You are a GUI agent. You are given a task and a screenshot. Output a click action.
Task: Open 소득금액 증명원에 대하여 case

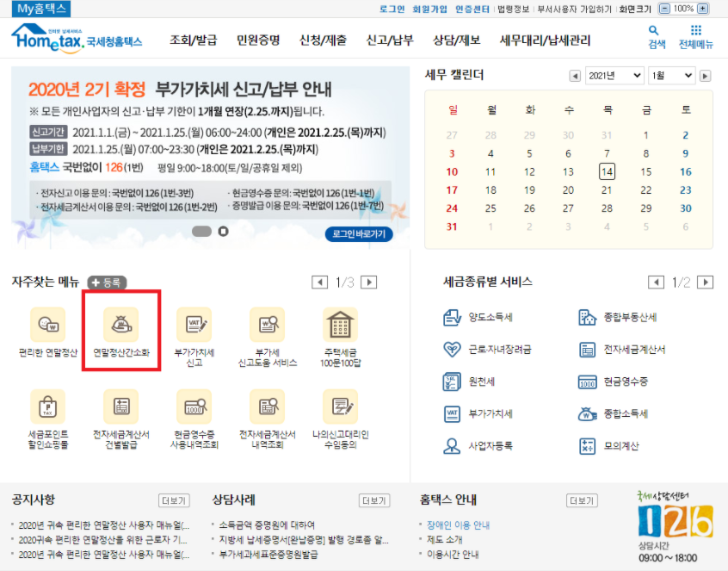pos(267,525)
